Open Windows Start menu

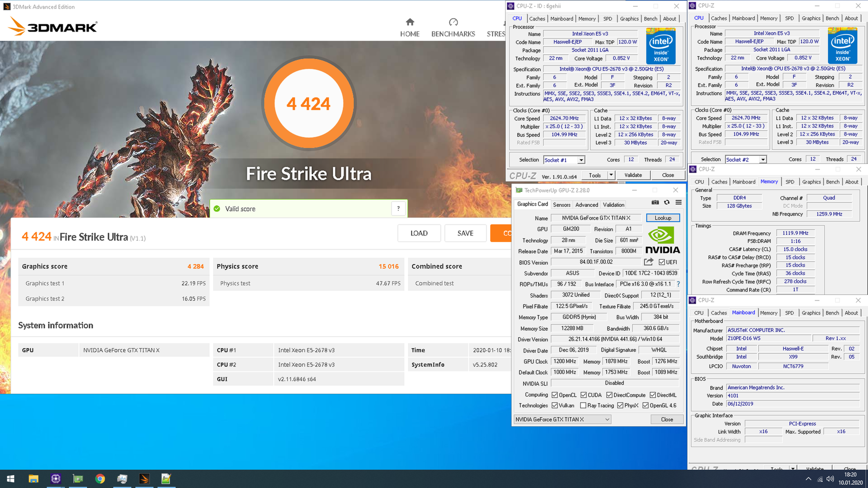(x=11, y=479)
